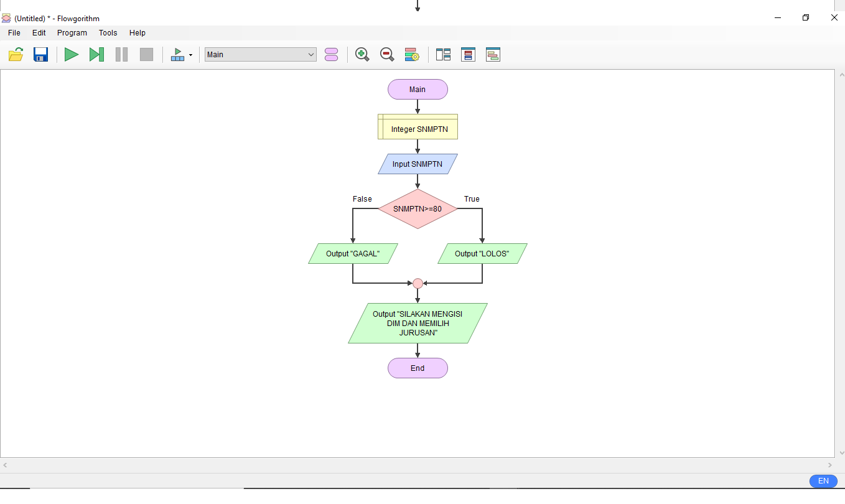Save the current flowchart
Viewport: 845px width, 504px height.
[x=40, y=54]
